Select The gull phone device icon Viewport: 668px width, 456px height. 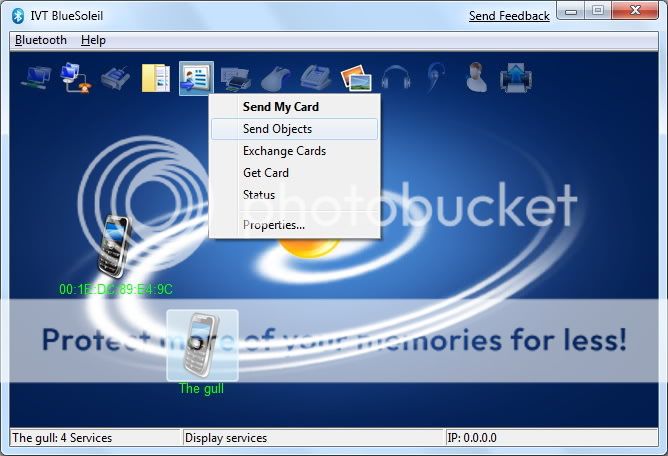coord(202,345)
